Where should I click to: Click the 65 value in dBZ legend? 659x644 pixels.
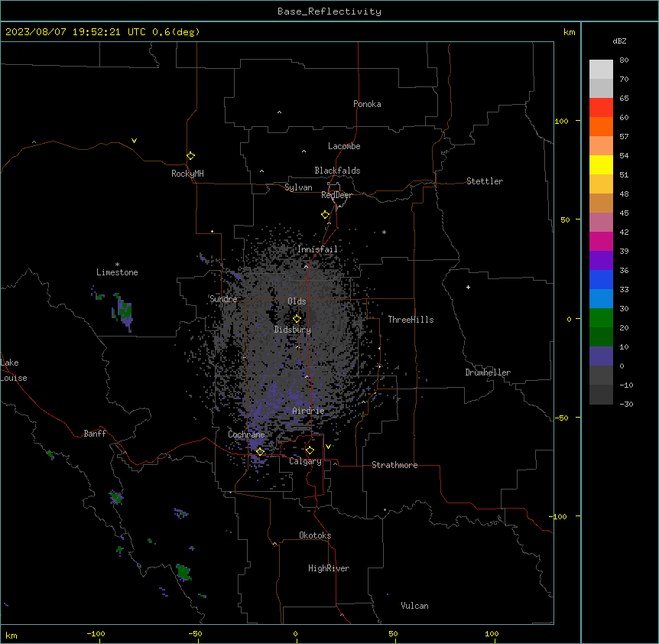[x=624, y=98]
